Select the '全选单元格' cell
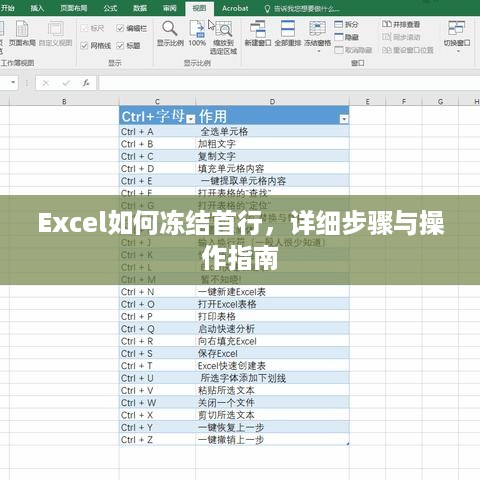 (x=272, y=132)
